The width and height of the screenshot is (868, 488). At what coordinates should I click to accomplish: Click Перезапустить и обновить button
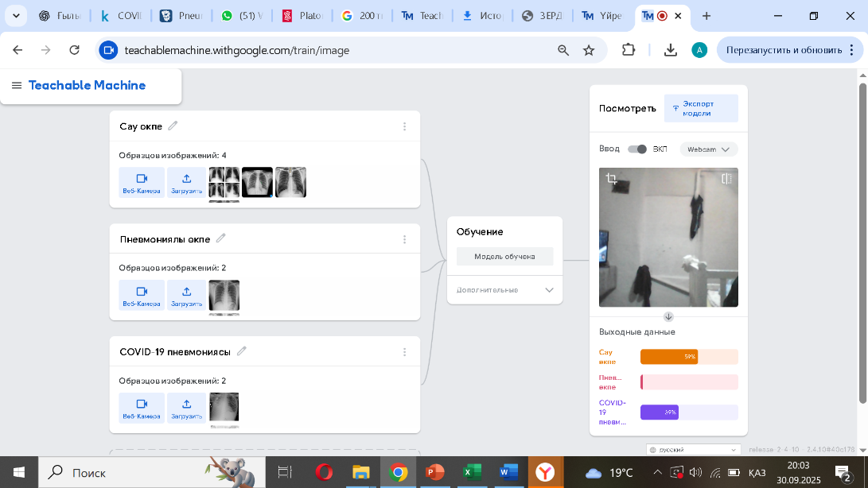[790, 50]
